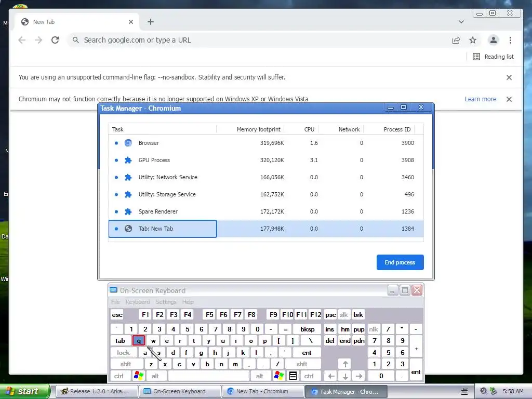Open the On-Screen Keyboard Help menu

188,302
